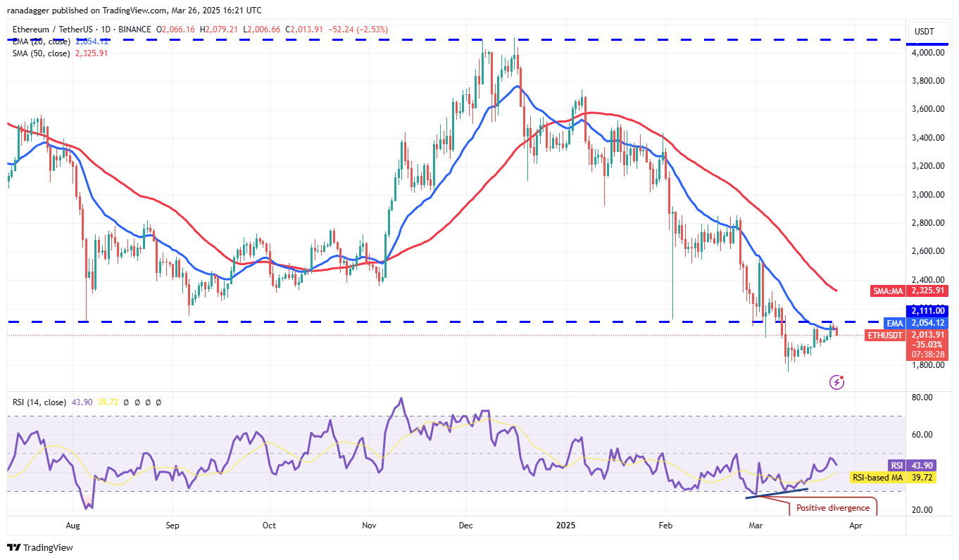Click the USDT price scale label
The height and width of the screenshot is (560, 959).
pyautogui.click(x=926, y=32)
